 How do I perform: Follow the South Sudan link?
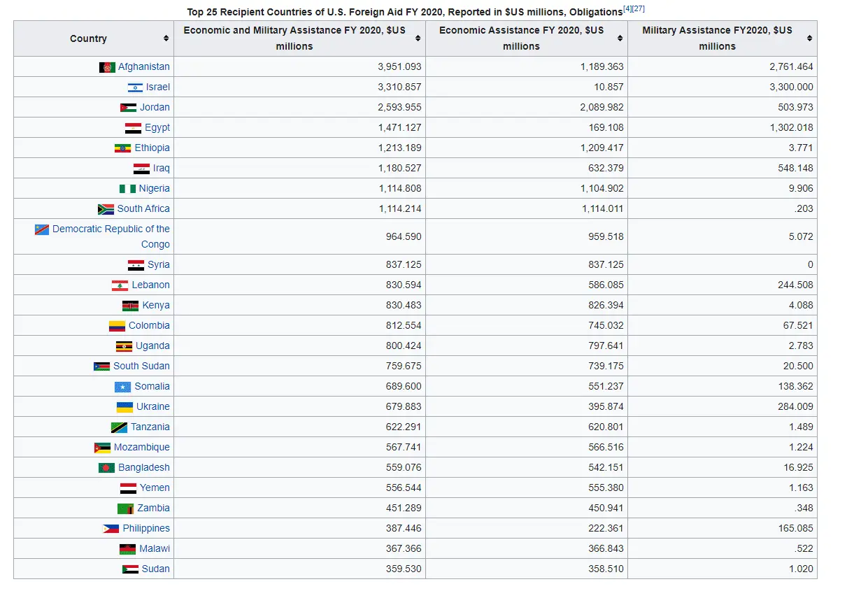coord(141,366)
